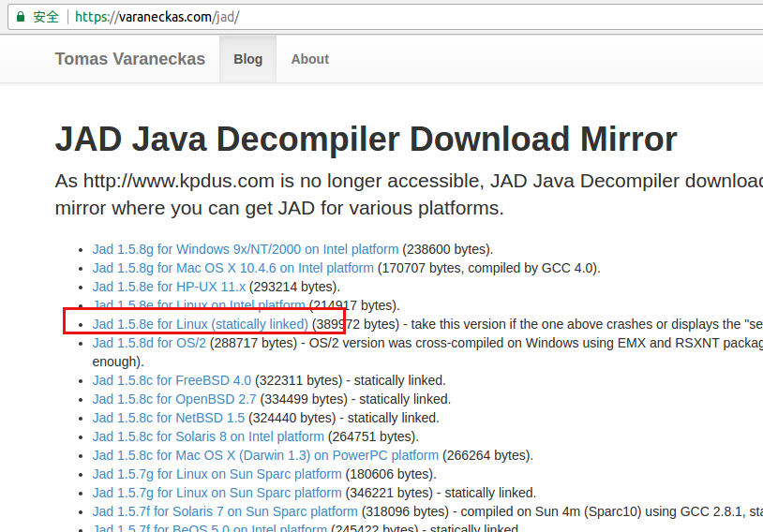
Task: Click the intro paragraph mentioning http://www.kpdus.com
Action: (x=409, y=195)
